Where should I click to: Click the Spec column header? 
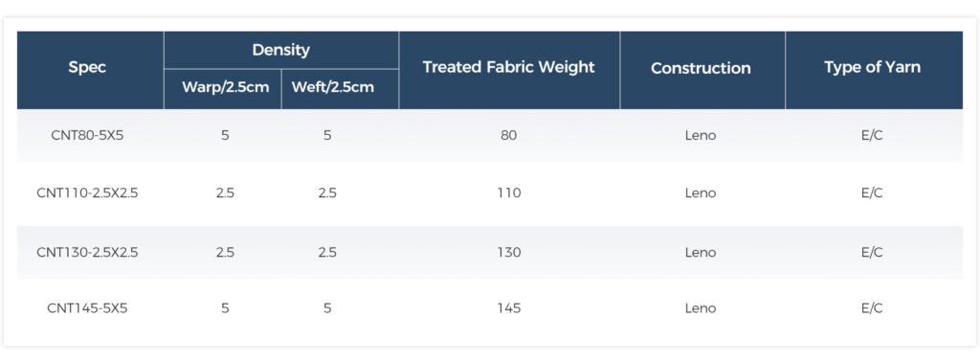point(87,68)
